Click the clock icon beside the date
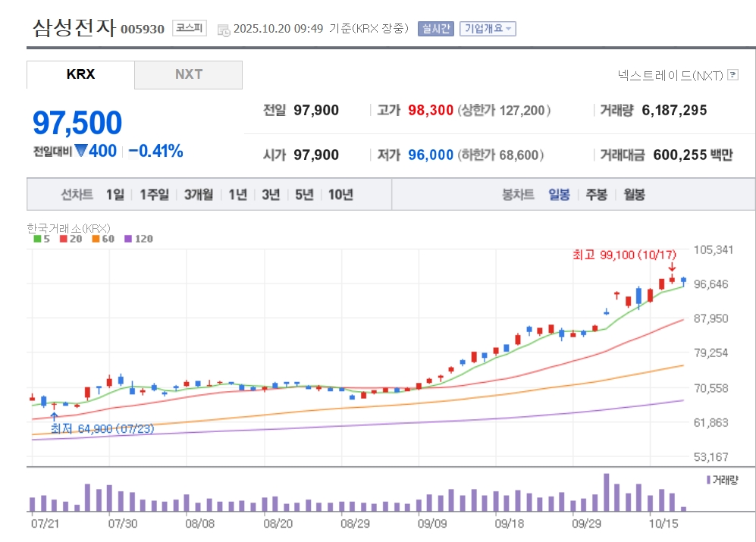756x542 pixels. pos(223,30)
